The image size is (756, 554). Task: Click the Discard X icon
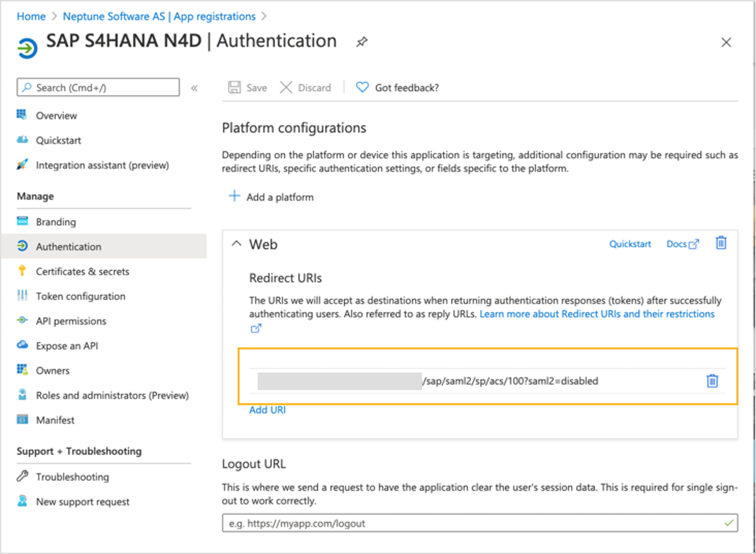(286, 88)
